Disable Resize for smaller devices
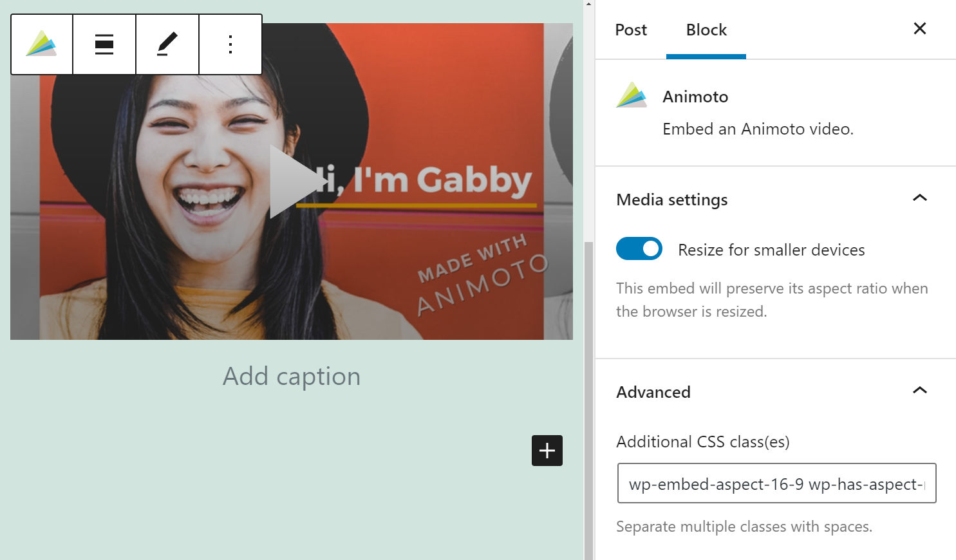Image resolution: width=956 pixels, height=560 pixels. (639, 248)
